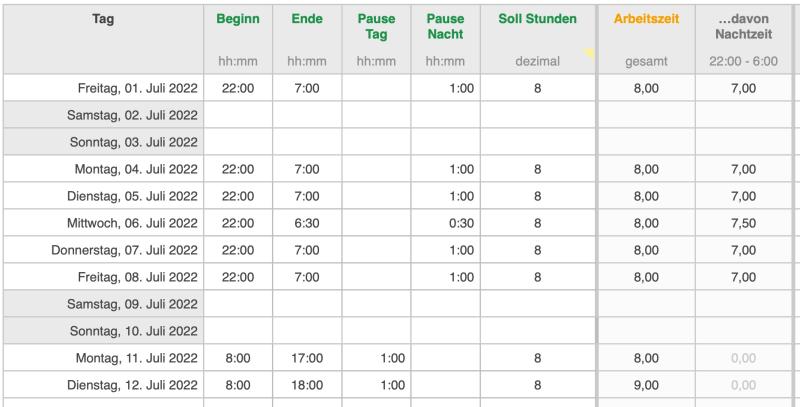This screenshot has height=407, width=800.
Task: Select Pause Tag cell for Montag, 11. Juli
Action: coord(376,357)
